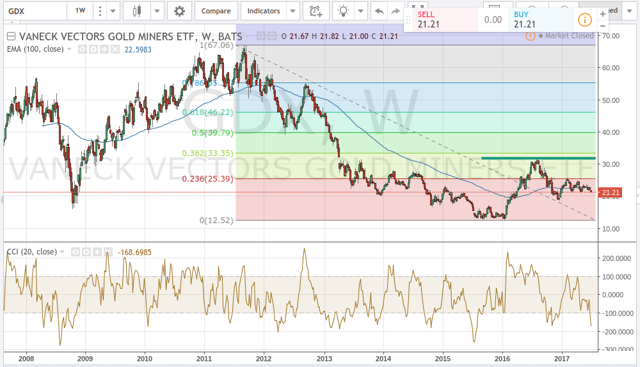Viewport: 640px width, 367px height.
Task: Focus the GDX symbol search field
Action: [x=35, y=11]
